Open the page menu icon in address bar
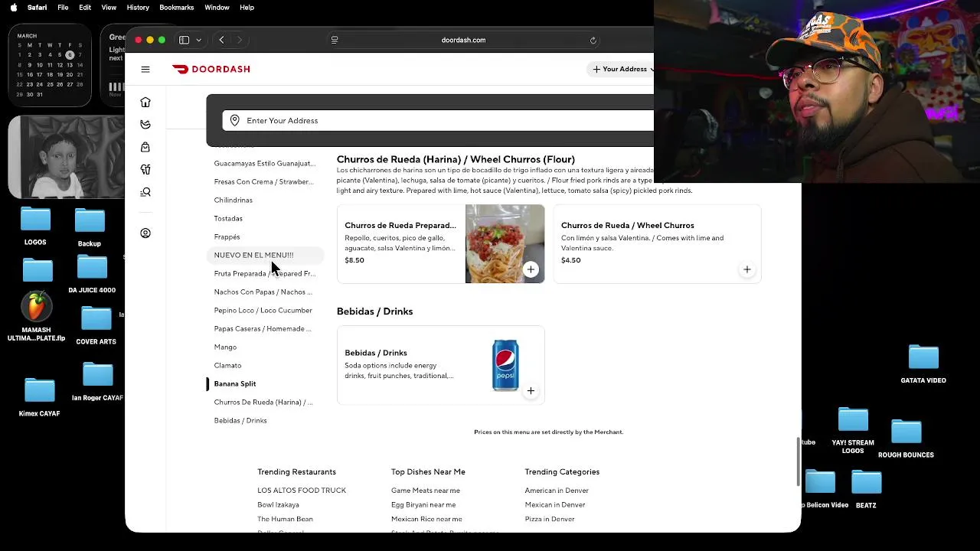 335,40
